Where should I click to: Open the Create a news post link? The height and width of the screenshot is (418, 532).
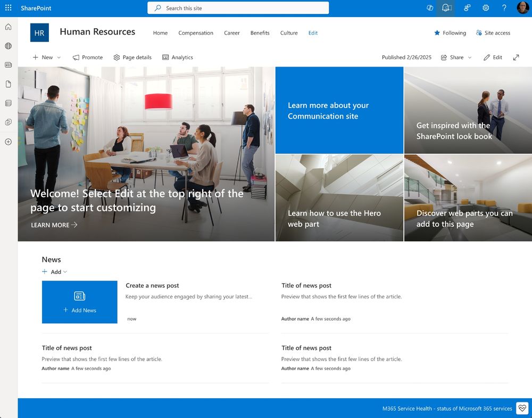(152, 285)
